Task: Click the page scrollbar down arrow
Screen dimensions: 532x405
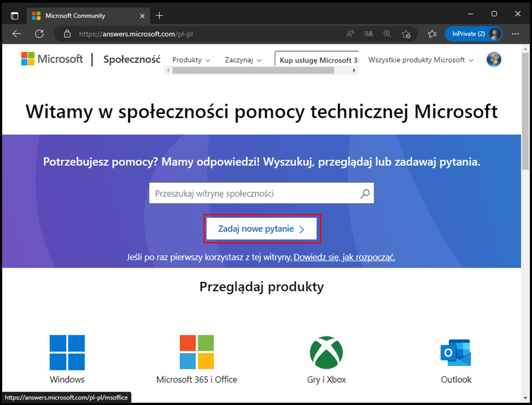Action: (x=525, y=398)
